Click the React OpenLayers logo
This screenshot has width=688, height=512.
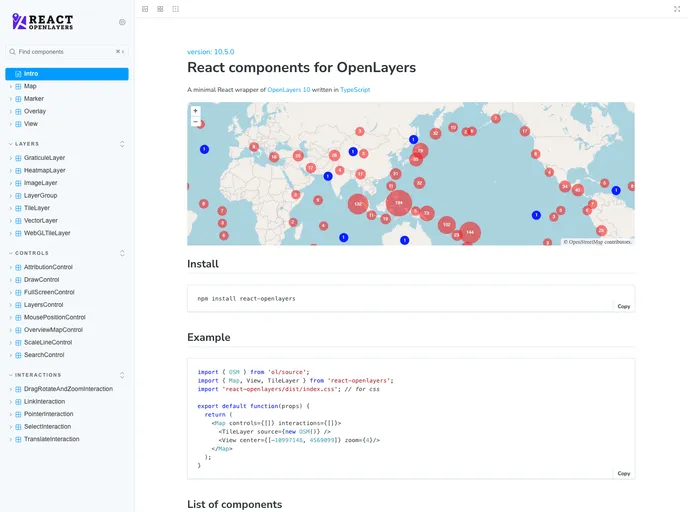click(x=43, y=21)
